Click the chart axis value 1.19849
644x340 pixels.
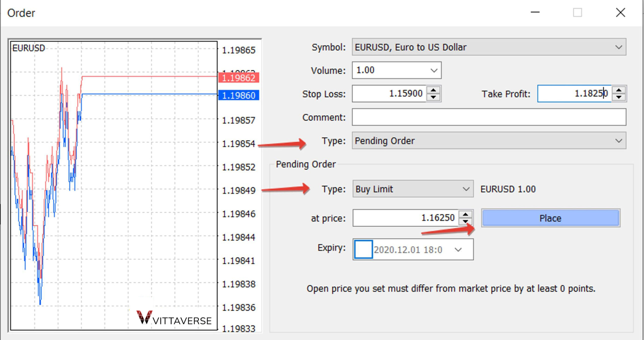coord(238,190)
